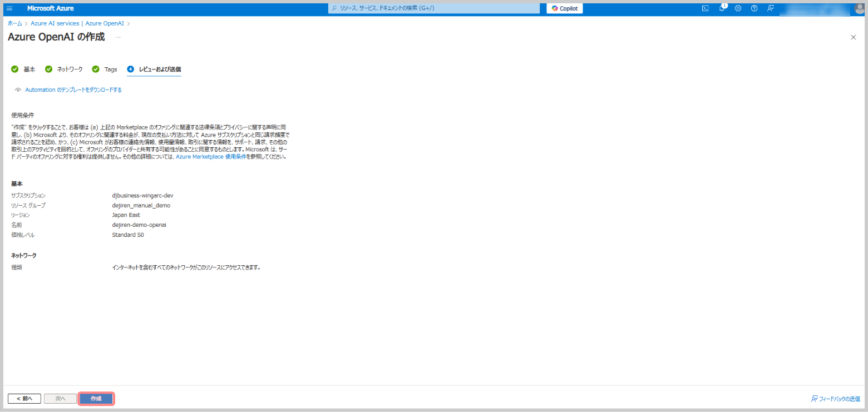The image size is (868, 412).
Task: Click the 価格レベル label
Action: click(23, 235)
